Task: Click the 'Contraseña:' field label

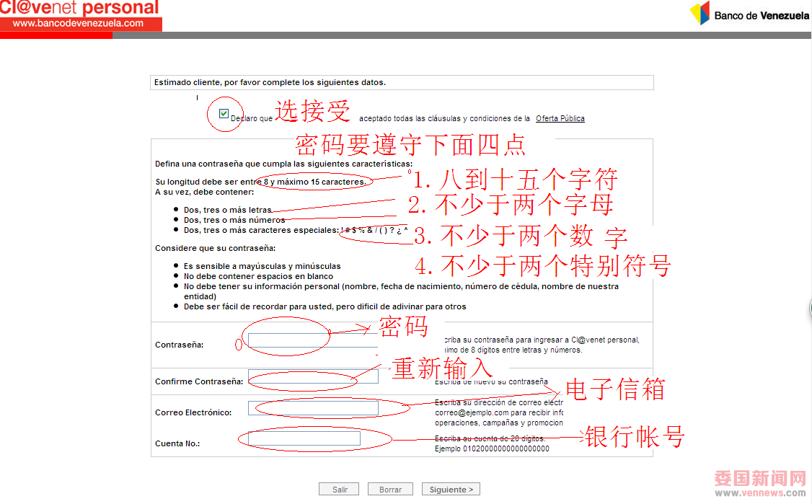Action: [x=179, y=345]
